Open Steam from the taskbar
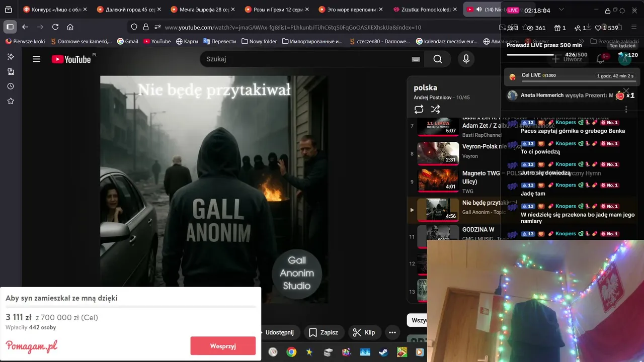Screen dimensions: 644x362 tap(383, 352)
